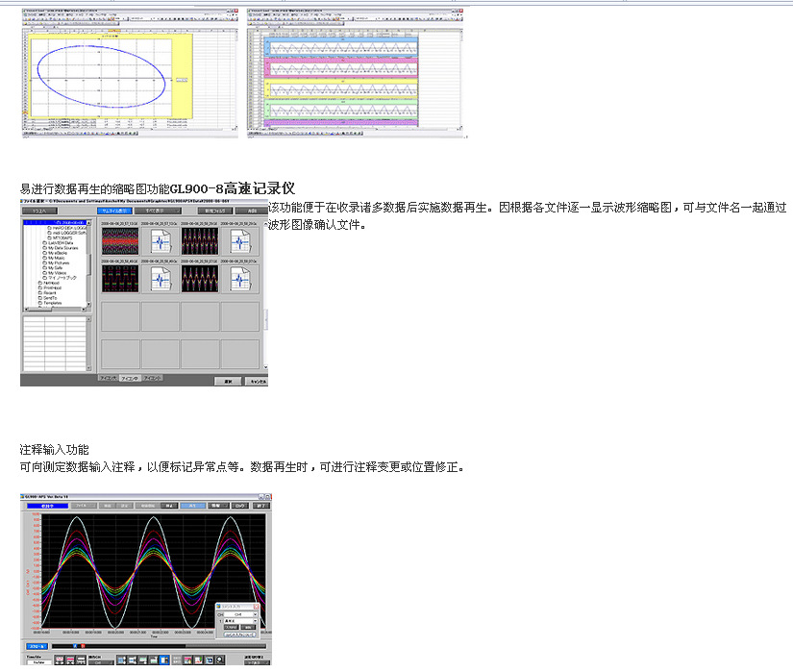Select My Music folder in the tree
Image resolution: width=793 pixels, height=672 pixels.
(x=54, y=258)
